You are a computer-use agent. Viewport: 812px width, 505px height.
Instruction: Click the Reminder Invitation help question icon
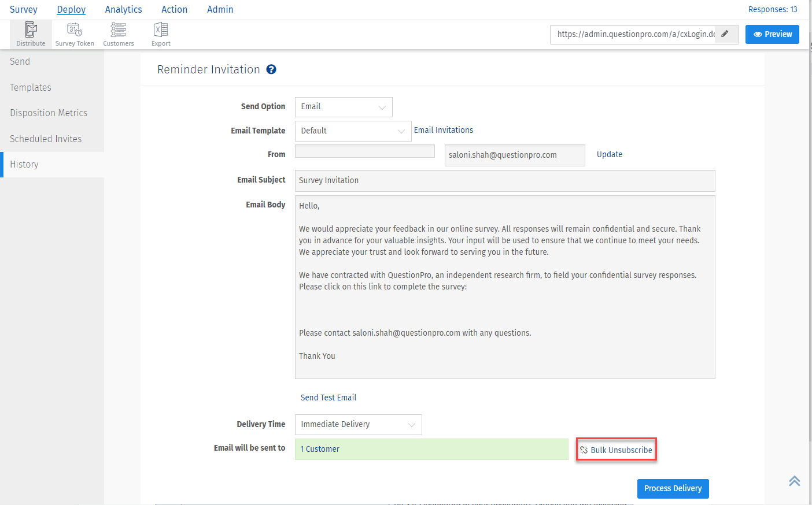point(271,69)
